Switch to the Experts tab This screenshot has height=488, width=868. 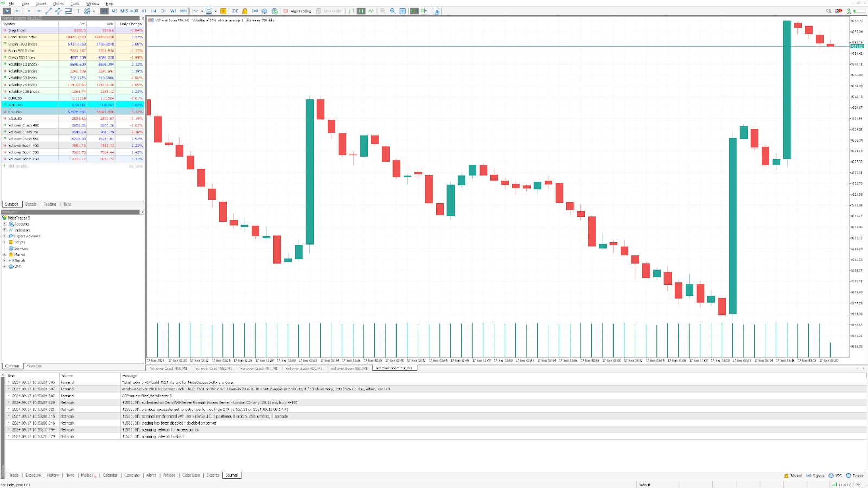[x=213, y=475]
